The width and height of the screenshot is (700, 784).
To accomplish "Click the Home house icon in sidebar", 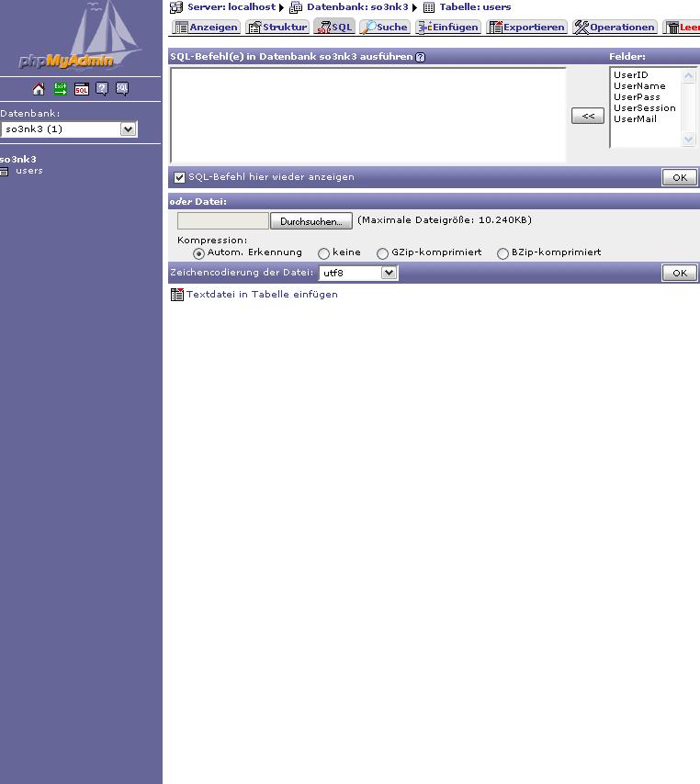I will (x=39, y=89).
